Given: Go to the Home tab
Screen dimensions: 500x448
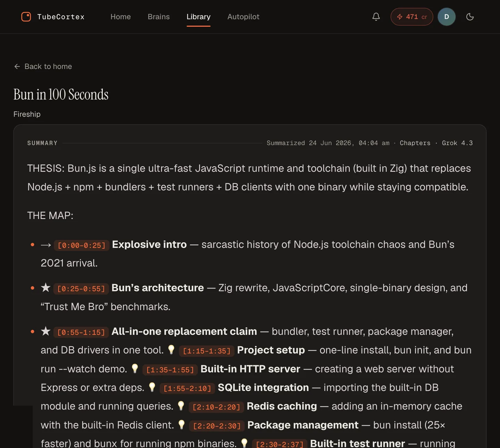Looking at the screenshot, I should [120, 17].
